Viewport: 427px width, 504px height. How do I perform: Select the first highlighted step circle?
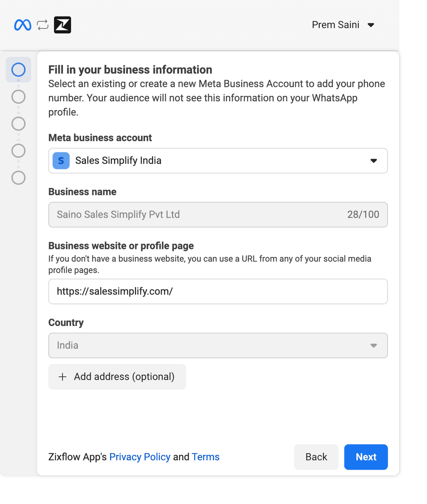(x=19, y=70)
